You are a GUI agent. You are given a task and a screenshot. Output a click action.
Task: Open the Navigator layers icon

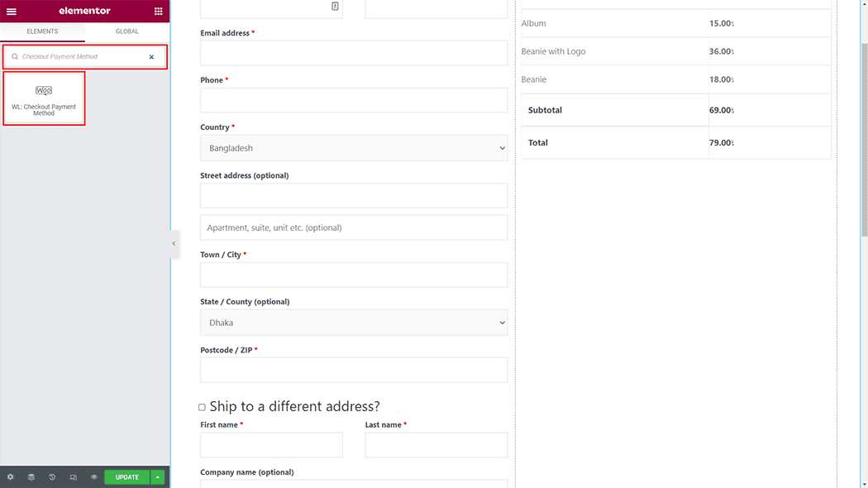[x=31, y=477]
